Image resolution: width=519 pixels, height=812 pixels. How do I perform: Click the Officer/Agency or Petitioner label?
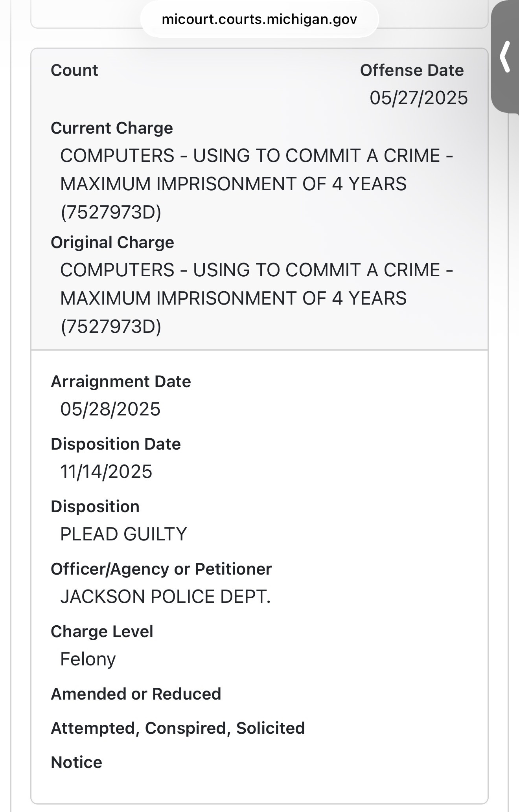tap(161, 569)
